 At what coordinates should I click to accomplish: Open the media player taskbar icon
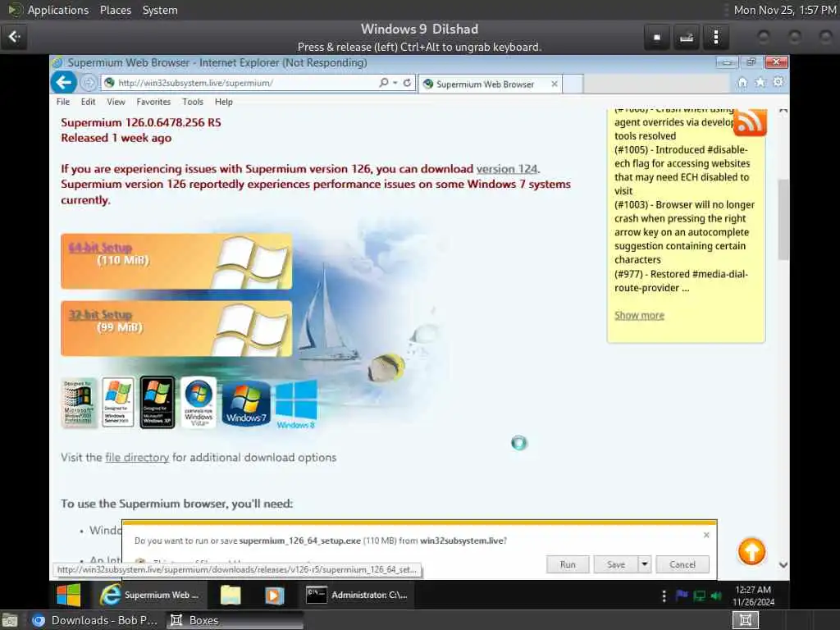point(274,596)
